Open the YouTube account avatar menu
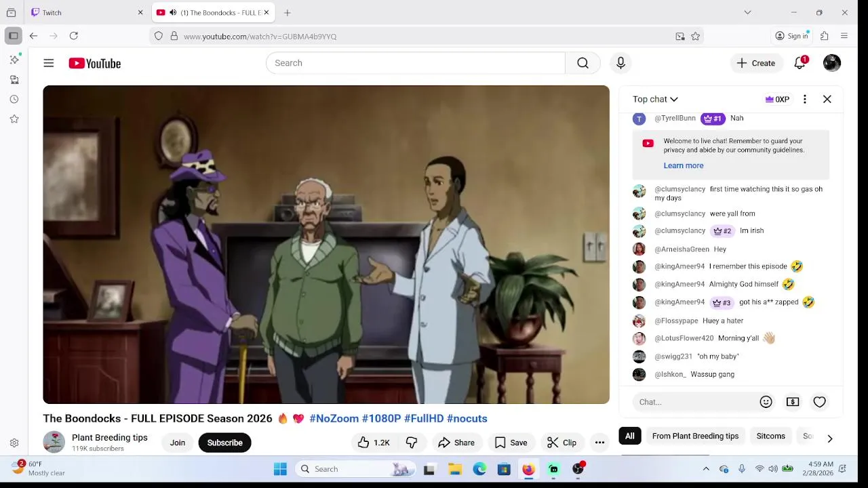 (x=832, y=63)
